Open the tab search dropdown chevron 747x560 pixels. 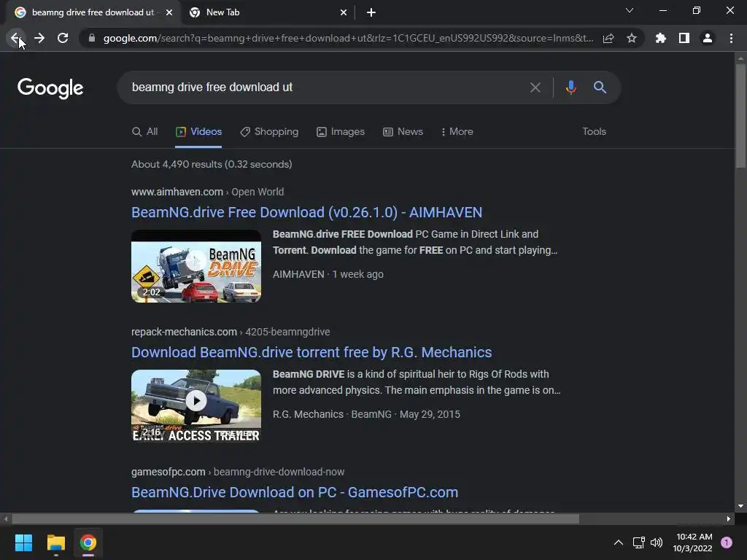pyautogui.click(x=630, y=10)
